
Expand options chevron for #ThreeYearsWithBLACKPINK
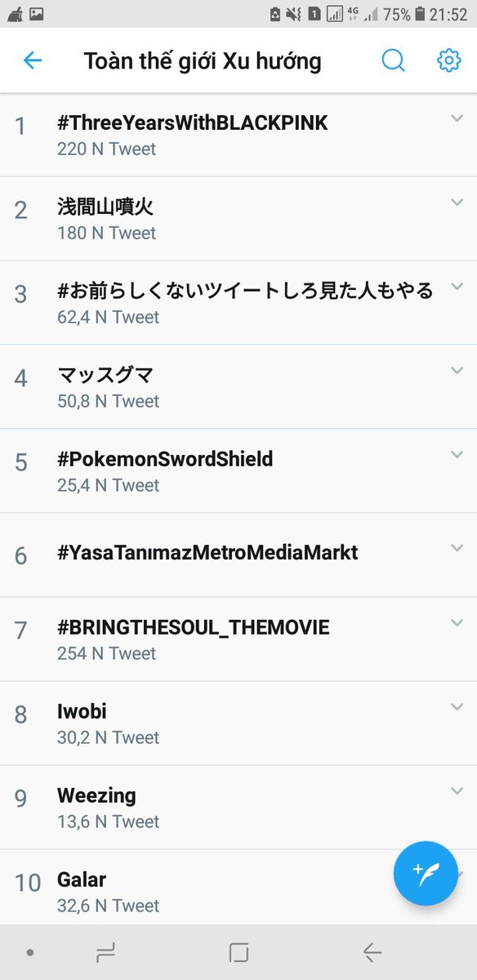click(x=457, y=118)
